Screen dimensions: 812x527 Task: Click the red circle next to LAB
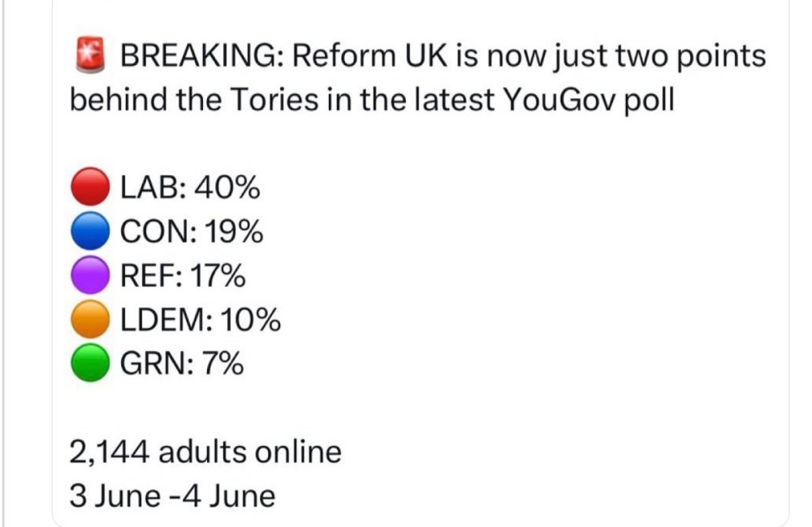[x=90, y=189]
